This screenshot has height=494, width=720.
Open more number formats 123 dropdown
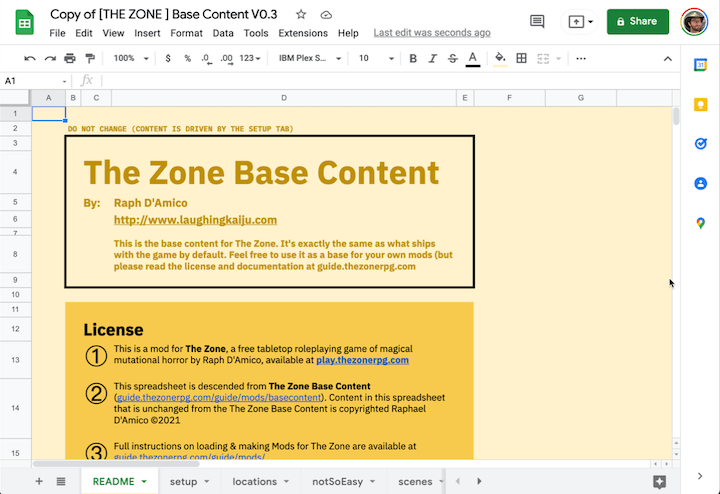coord(250,58)
